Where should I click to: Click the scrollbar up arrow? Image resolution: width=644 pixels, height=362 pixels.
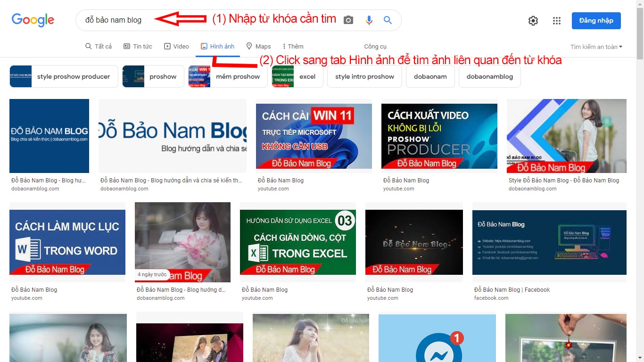640,4
